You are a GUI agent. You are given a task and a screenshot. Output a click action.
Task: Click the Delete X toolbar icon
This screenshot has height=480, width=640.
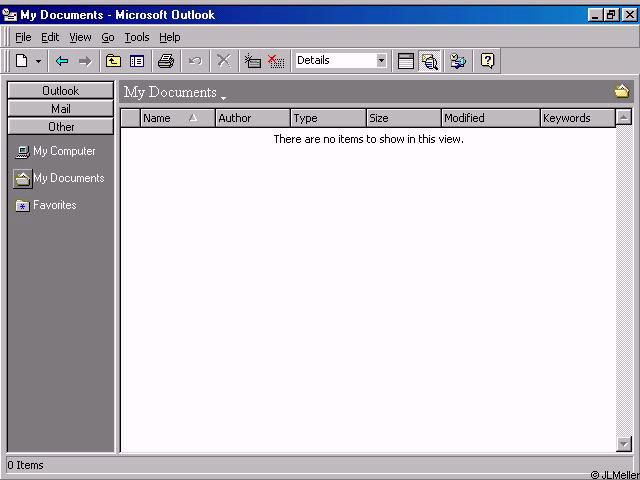tap(223, 61)
